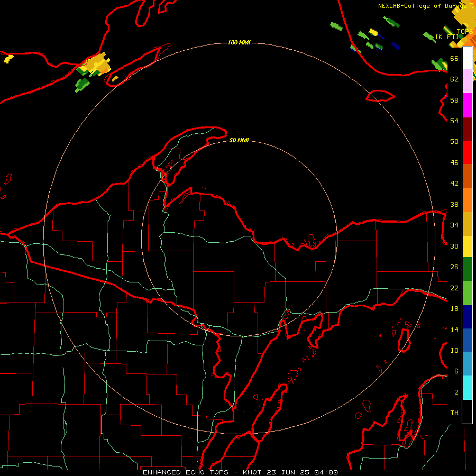Click the "6" value on the legend scale
Viewport: 476px width, 476px height.
[456, 371]
